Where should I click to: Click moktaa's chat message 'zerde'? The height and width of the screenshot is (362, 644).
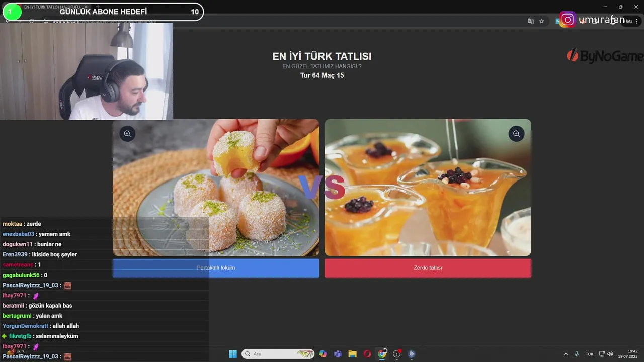pyautogui.click(x=34, y=224)
